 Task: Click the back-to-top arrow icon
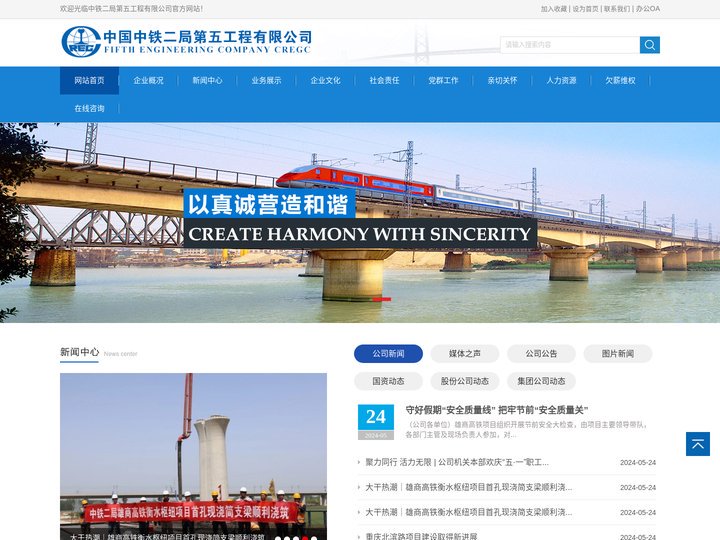[698, 444]
